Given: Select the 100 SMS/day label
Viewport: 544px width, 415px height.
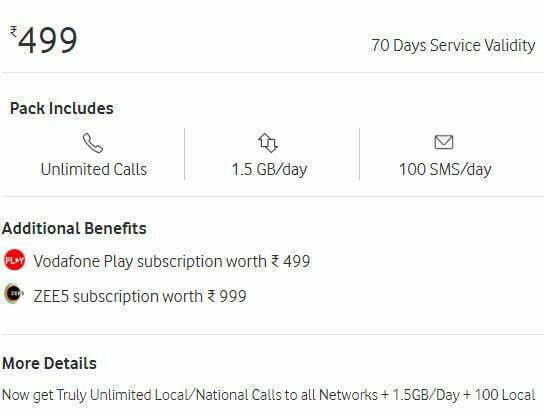Looking at the screenshot, I should (x=445, y=169).
